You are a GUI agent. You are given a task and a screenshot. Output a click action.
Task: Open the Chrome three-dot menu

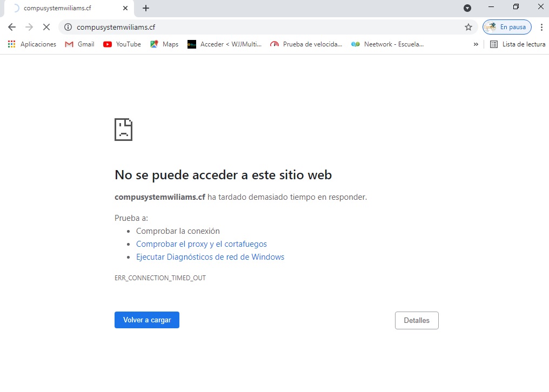click(x=541, y=27)
